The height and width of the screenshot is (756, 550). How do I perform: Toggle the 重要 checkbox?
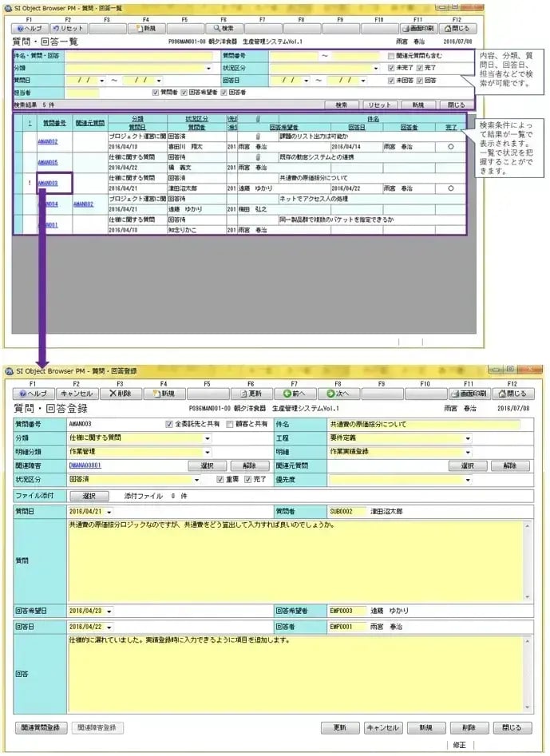(x=221, y=481)
